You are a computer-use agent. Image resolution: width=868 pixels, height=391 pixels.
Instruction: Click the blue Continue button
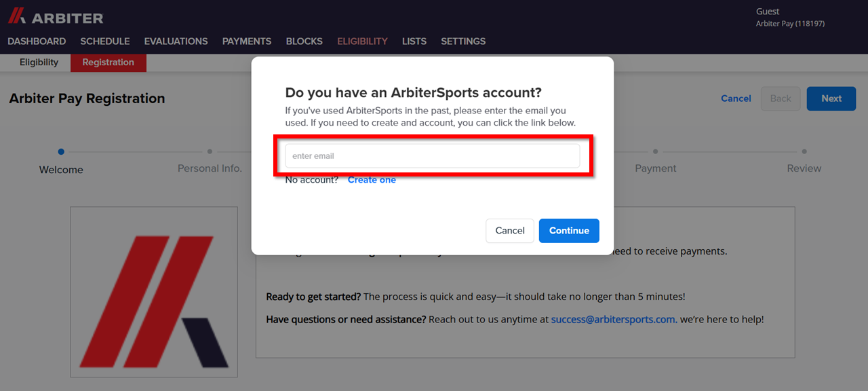point(569,231)
